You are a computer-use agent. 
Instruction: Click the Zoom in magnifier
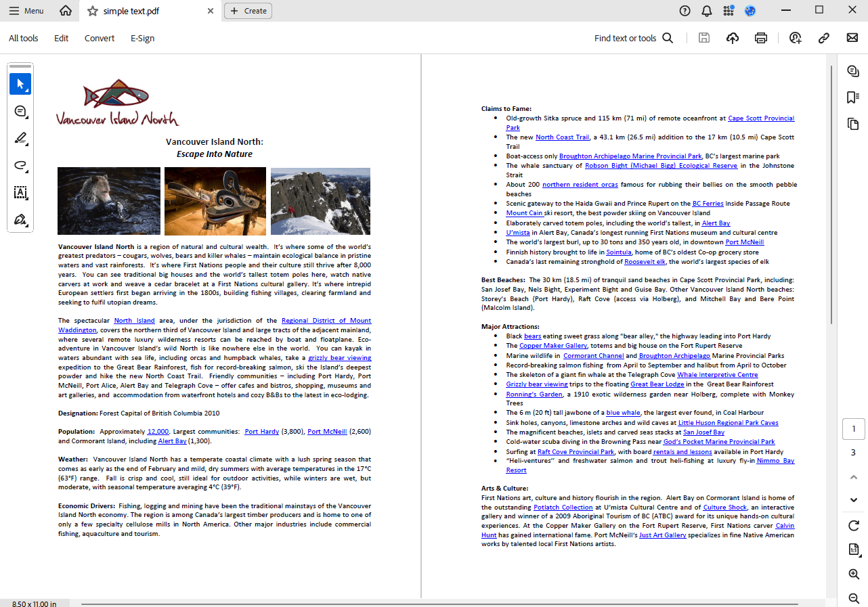pyautogui.click(x=853, y=574)
